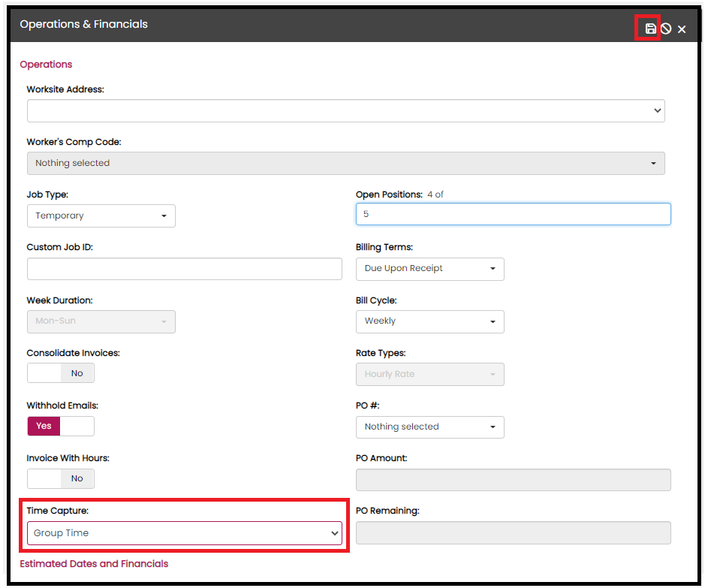Expand the Bill Cycle dropdown
The width and height of the screenshot is (705, 588).
click(x=430, y=321)
